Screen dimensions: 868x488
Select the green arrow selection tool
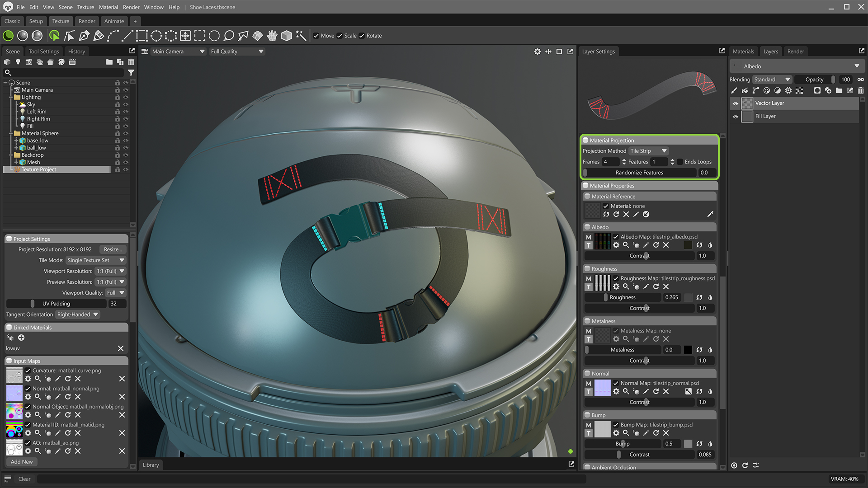pyautogui.click(x=54, y=36)
